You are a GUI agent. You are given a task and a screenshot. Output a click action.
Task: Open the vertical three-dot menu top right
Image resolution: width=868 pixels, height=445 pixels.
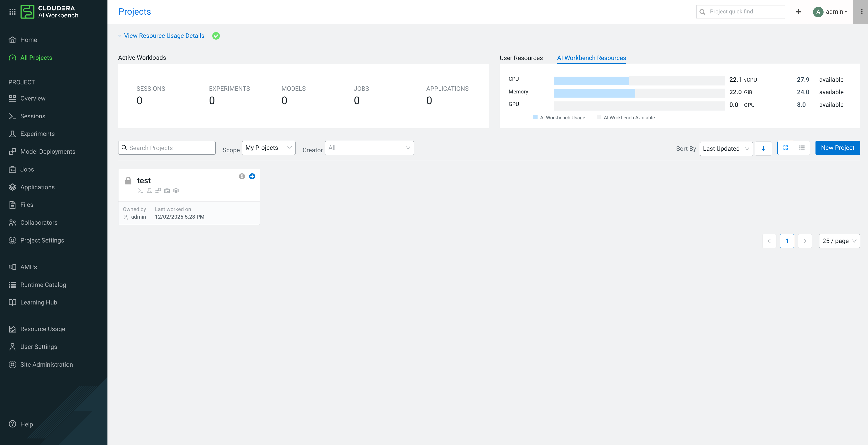(861, 12)
